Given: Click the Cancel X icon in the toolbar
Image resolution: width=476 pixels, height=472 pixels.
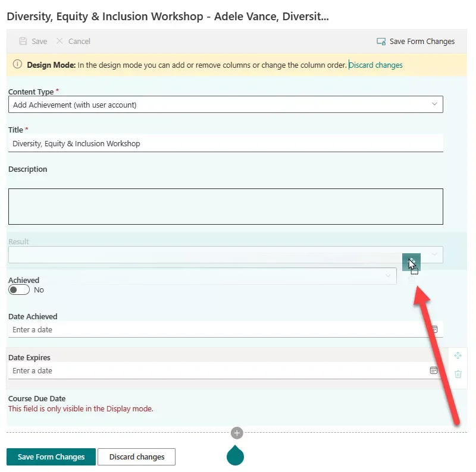Looking at the screenshot, I should pyautogui.click(x=59, y=42).
